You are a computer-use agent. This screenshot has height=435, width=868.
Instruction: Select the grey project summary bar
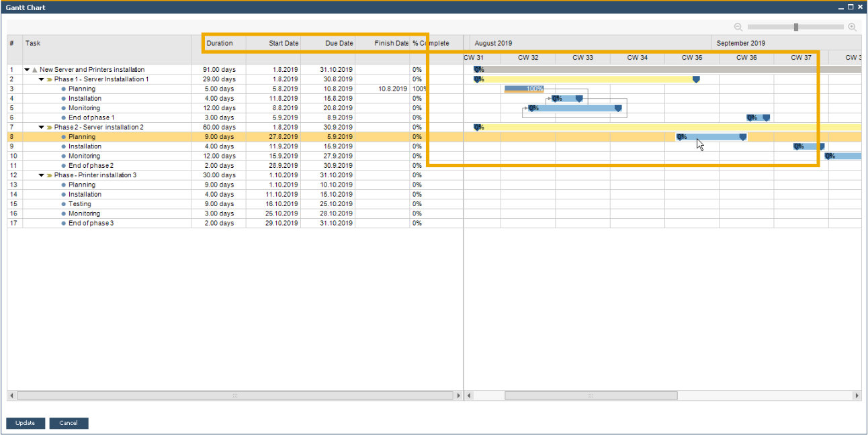[x=668, y=69]
